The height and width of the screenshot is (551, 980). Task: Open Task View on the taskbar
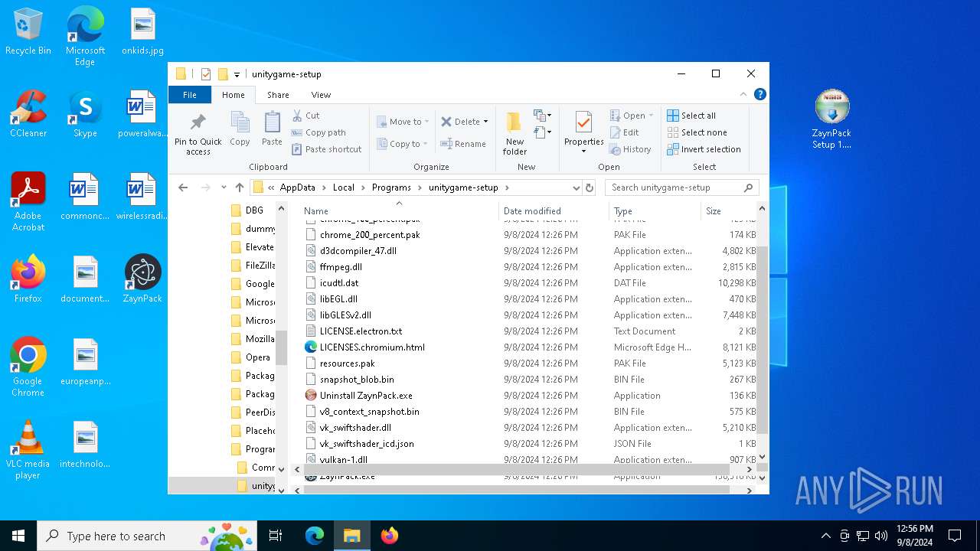pyautogui.click(x=276, y=536)
